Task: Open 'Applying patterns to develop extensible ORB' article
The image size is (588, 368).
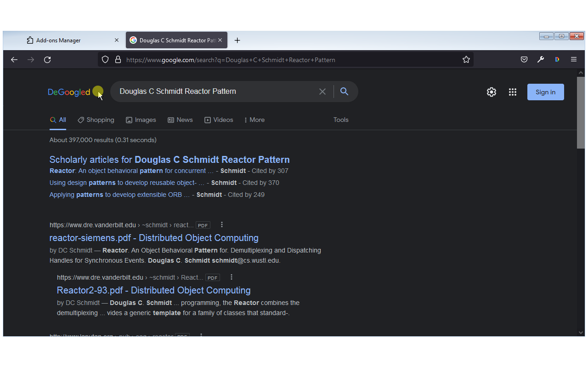Action: coord(120,195)
